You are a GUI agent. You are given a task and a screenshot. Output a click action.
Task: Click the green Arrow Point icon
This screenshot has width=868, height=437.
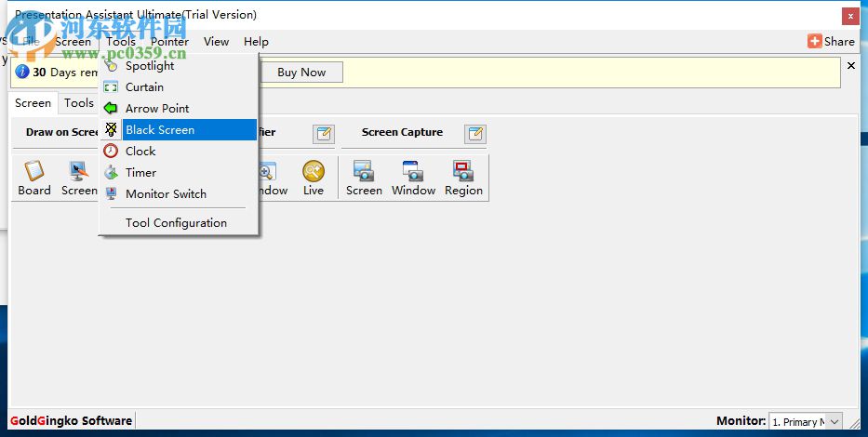click(112, 109)
